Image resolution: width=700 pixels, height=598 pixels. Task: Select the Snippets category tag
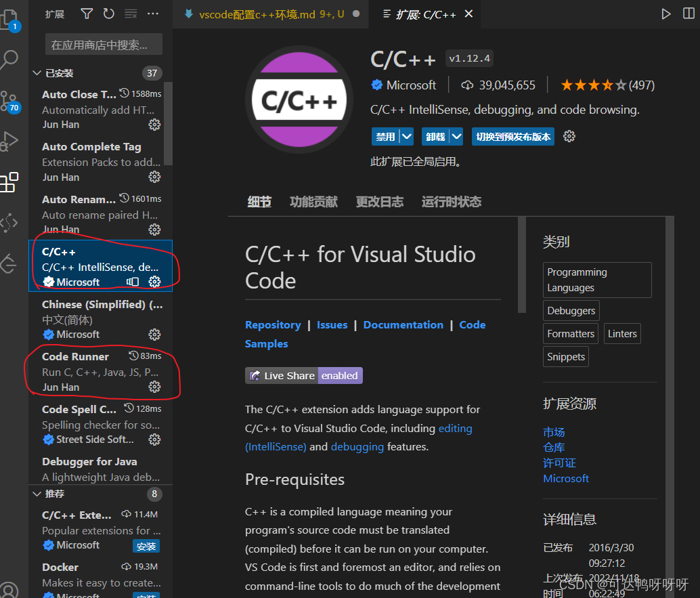566,357
